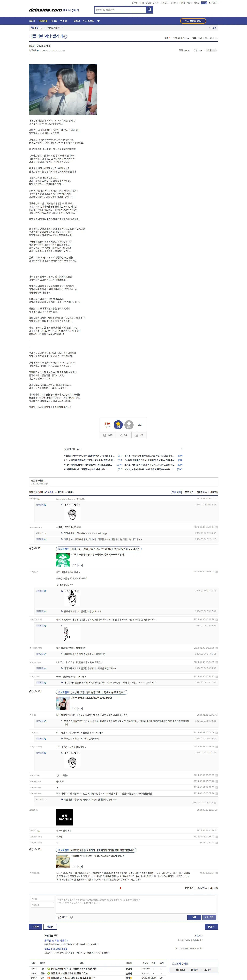Click the upper 새로고침 comments link

click(x=214, y=492)
